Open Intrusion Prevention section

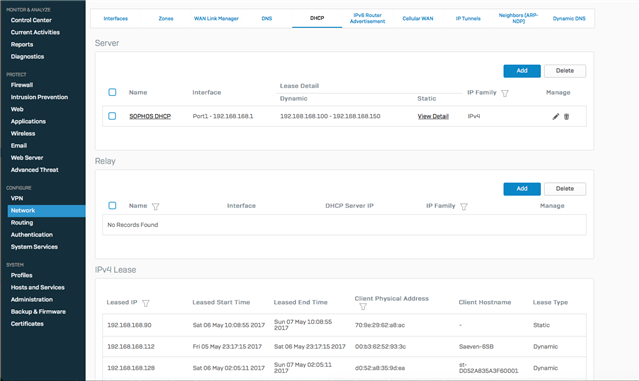(x=39, y=97)
